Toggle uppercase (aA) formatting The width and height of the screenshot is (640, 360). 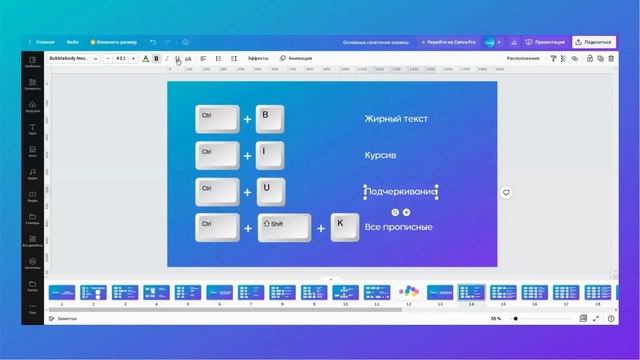coord(188,59)
